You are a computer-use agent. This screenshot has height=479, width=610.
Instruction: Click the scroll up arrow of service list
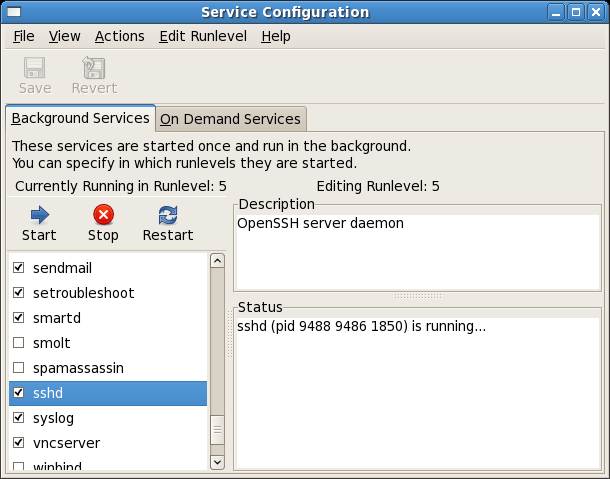coord(217,260)
